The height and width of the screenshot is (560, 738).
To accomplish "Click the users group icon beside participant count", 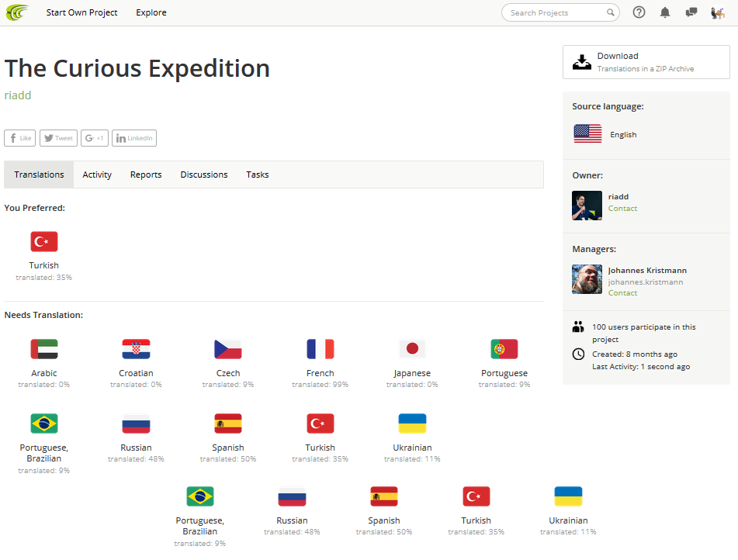I will click(578, 327).
